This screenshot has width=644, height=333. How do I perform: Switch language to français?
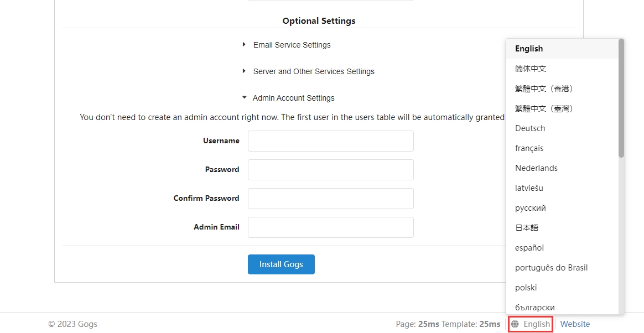529,148
